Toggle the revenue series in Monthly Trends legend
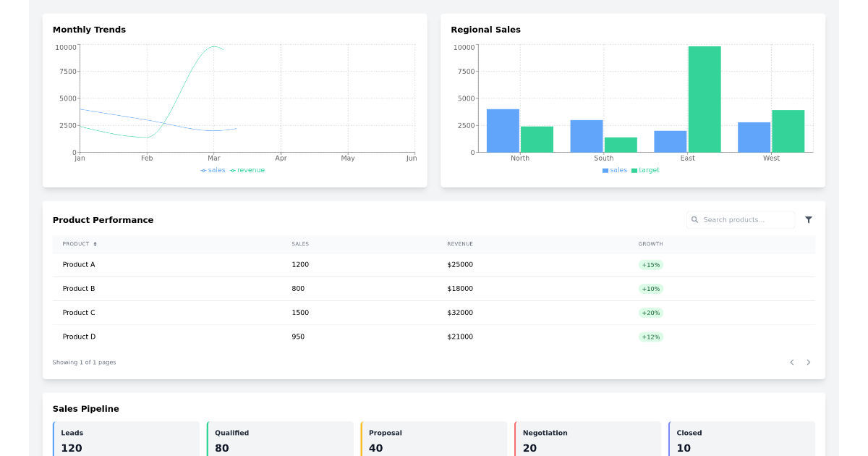868x456 pixels. [x=246, y=169]
